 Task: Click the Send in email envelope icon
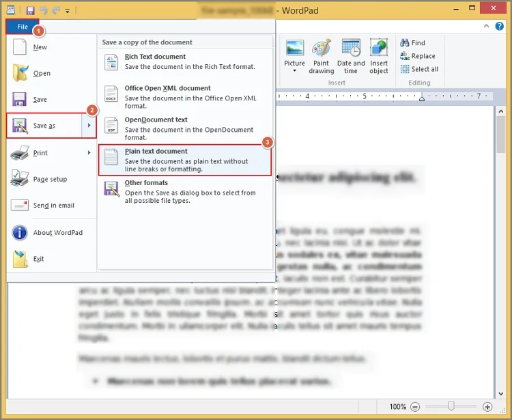click(x=20, y=205)
